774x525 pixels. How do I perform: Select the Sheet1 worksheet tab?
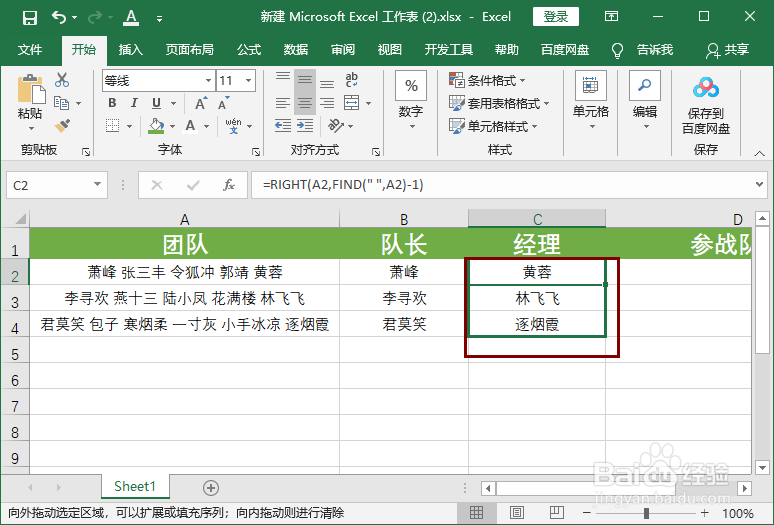pos(135,487)
